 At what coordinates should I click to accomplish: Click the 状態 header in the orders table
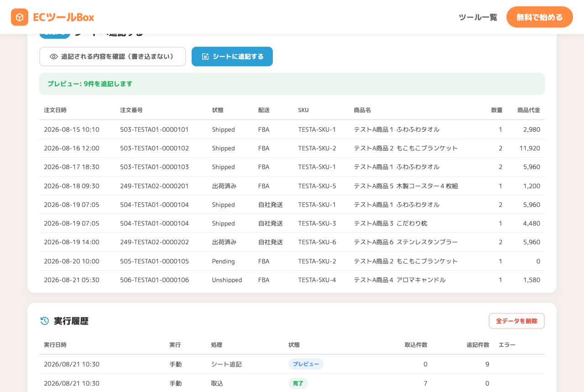(218, 110)
